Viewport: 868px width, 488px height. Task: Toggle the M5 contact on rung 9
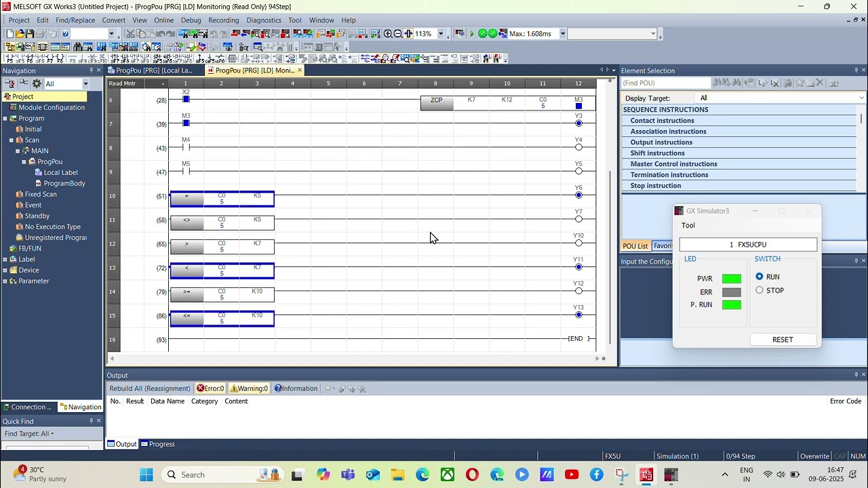pos(186,171)
